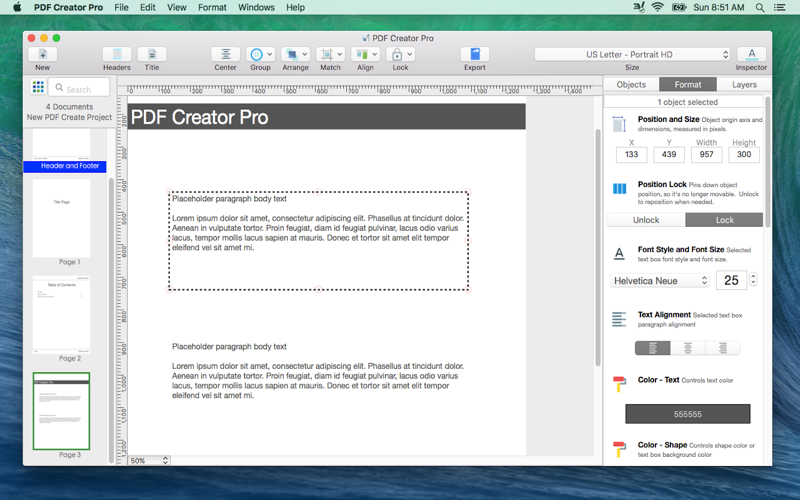
Task: Select the Page 2 thumbnail
Action: pyautogui.click(x=61, y=315)
